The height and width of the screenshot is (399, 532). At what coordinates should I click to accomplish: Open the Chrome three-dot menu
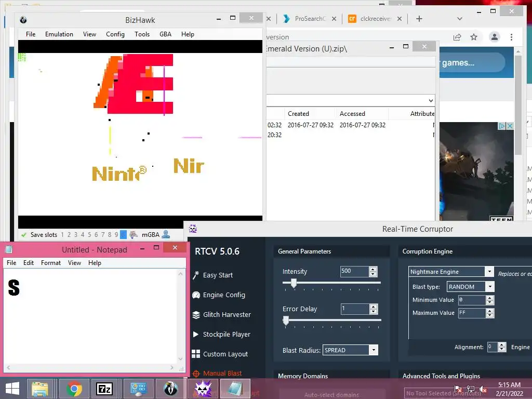[x=511, y=37]
